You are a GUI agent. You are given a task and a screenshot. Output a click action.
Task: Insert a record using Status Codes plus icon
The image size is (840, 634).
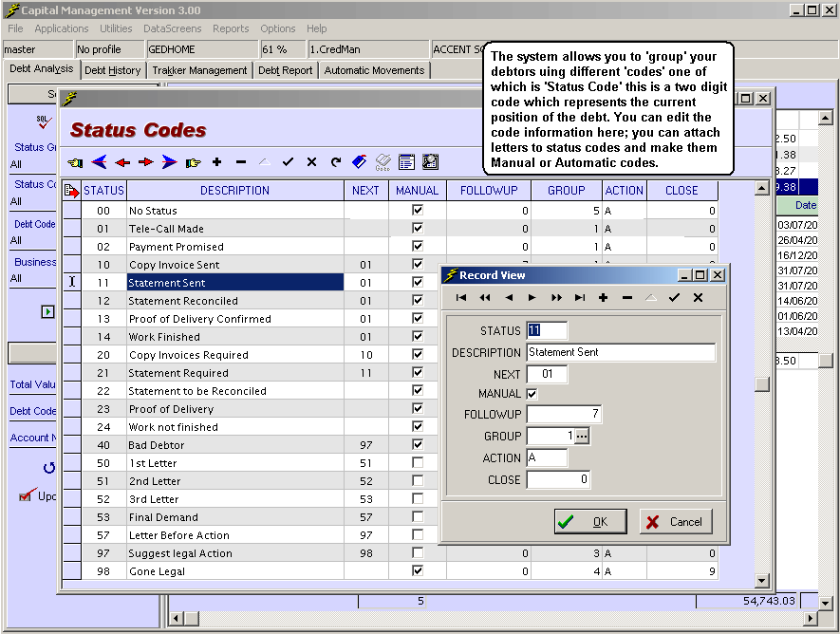(x=217, y=161)
